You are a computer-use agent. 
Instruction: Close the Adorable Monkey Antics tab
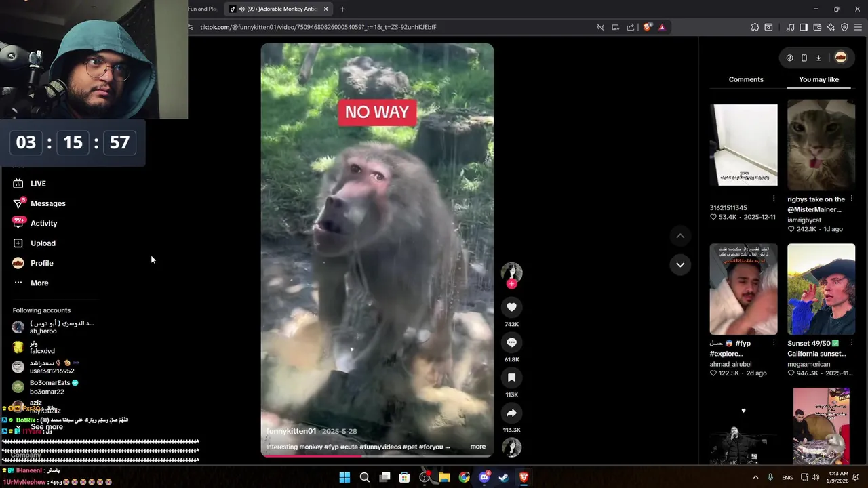pos(325,9)
